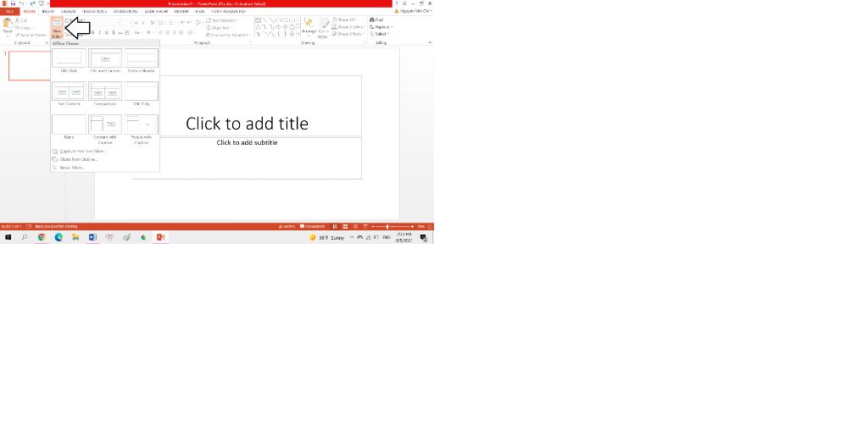Choose the Title and Content layout

(x=105, y=61)
